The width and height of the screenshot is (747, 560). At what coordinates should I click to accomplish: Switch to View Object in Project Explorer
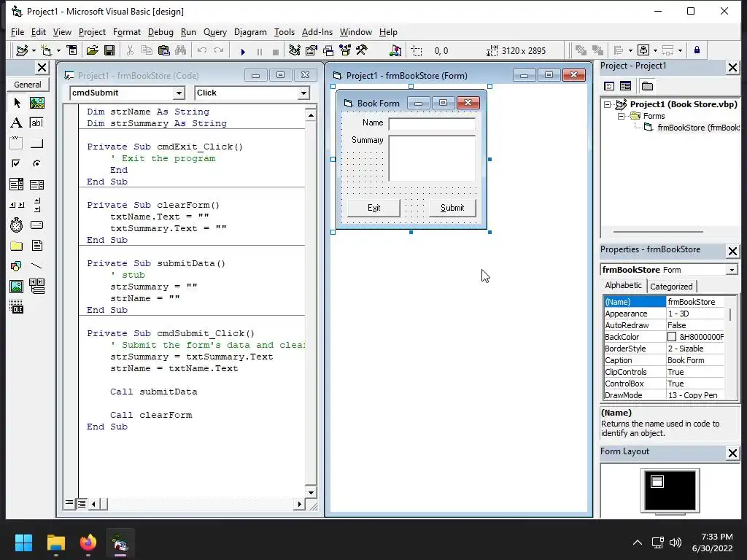[x=625, y=86]
